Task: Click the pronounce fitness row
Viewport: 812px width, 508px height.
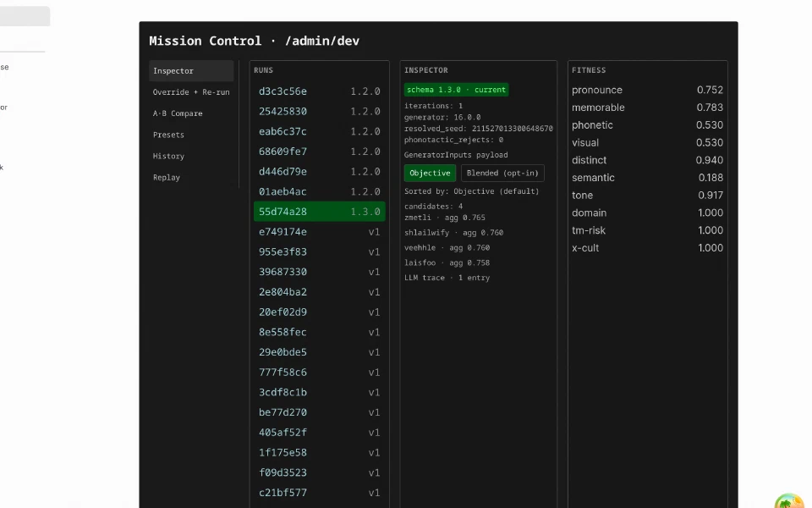Action: 647,91
